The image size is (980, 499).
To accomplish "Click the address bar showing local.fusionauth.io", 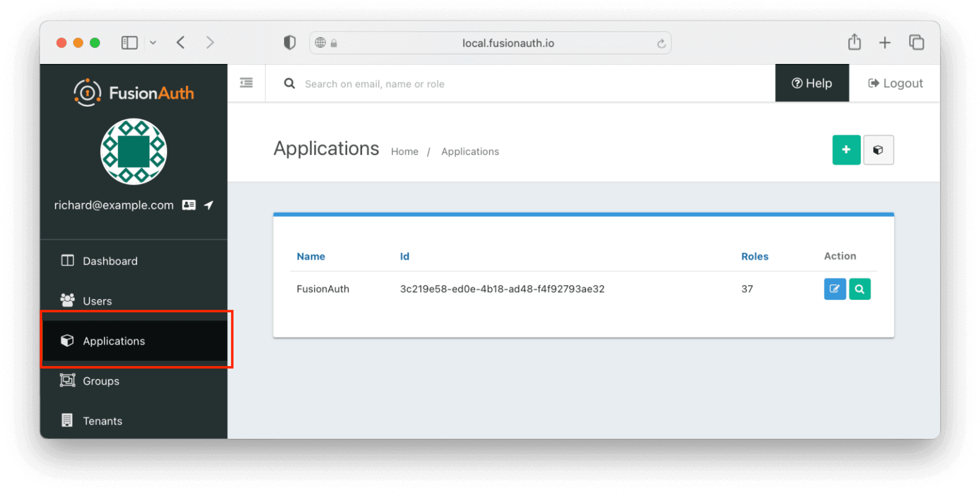I will click(x=490, y=43).
